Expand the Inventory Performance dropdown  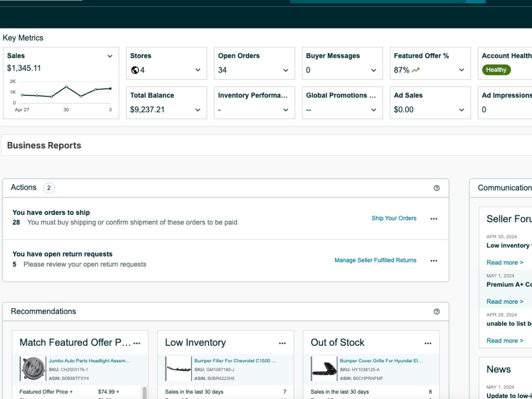pyautogui.click(x=286, y=110)
